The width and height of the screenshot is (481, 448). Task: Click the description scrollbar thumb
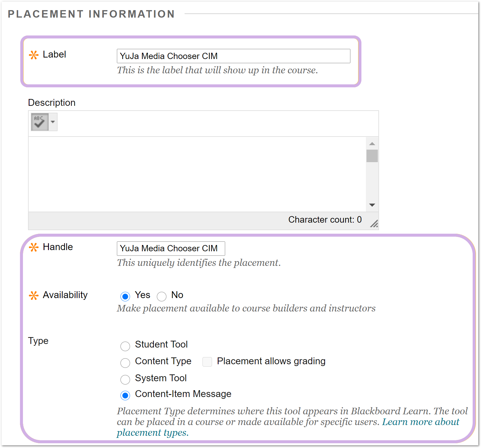tap(372, 156)
